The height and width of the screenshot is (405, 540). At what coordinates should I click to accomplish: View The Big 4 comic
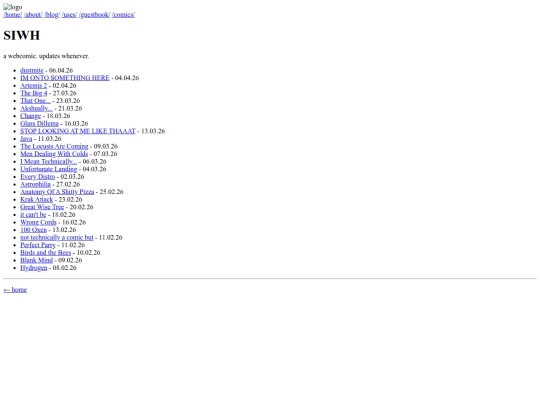coord(33,93)
